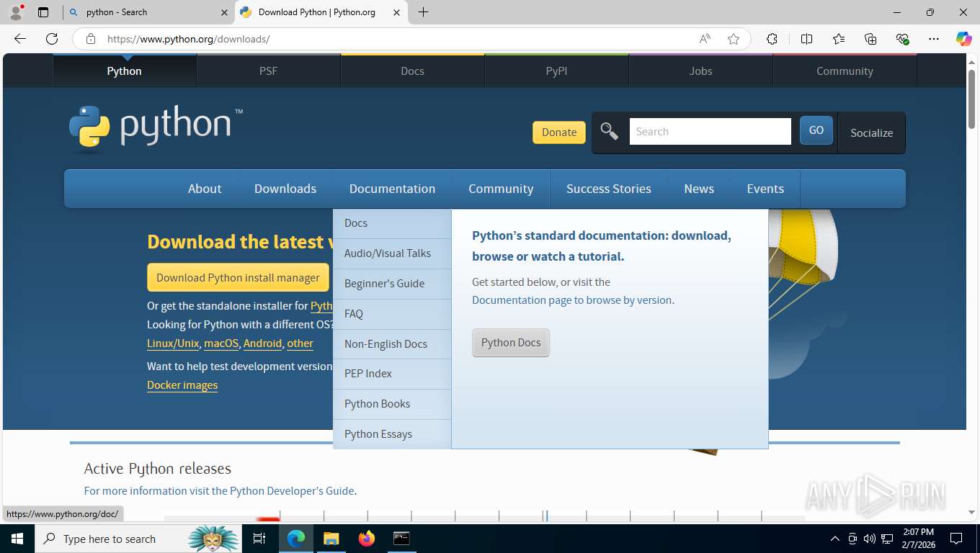
Task: Focus the python.org Search input field
Action: pyautogui.click(x=710, y=132)
